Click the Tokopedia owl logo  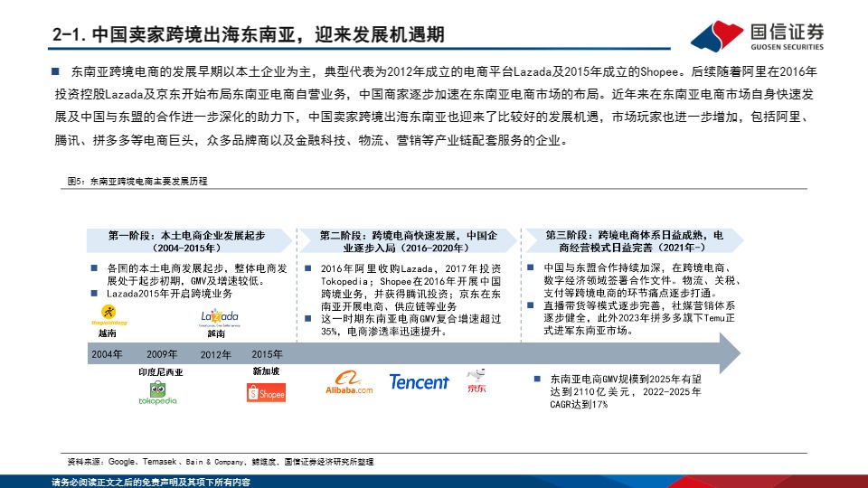(x=157, y=392)
